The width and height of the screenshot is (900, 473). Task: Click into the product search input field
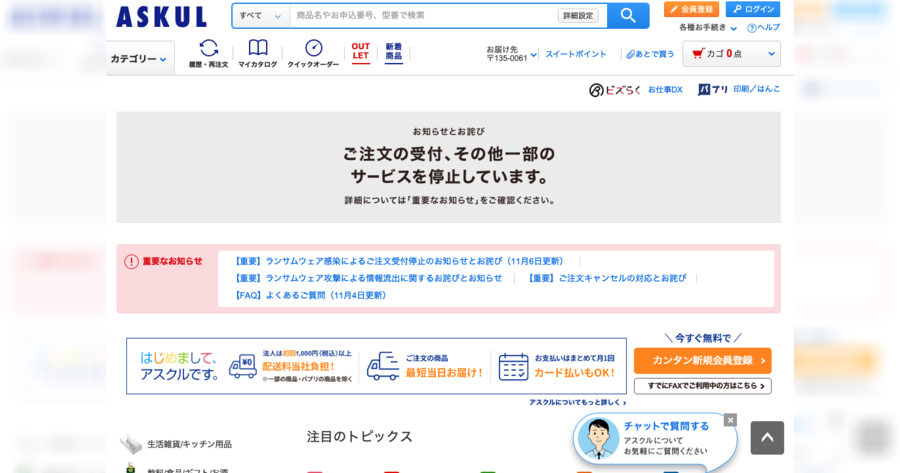pyautogui.click(x=420, y=16)
